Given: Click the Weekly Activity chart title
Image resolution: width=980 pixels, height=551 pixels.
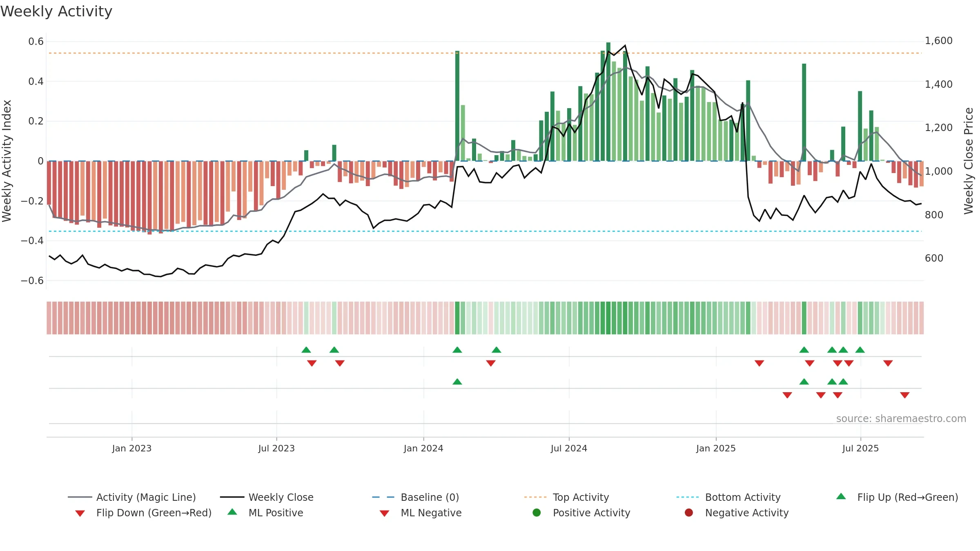Looking at the screenshot, I should pos(56,11).
